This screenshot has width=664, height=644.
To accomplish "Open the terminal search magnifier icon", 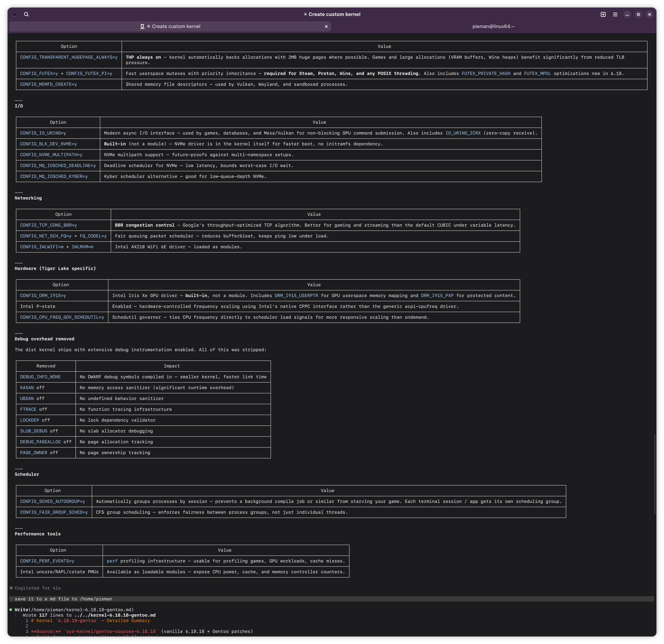I will click(x=26, y=14).
